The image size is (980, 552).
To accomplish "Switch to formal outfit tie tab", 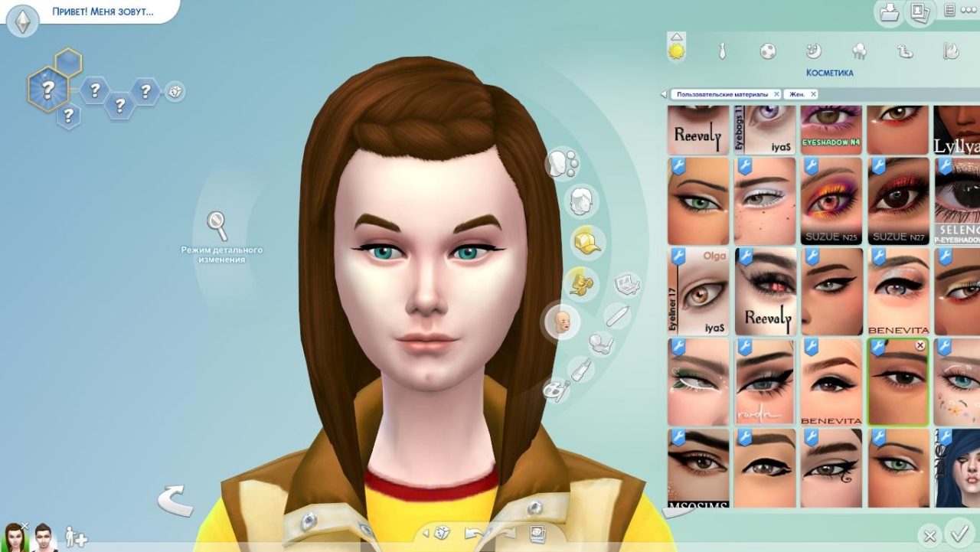I will [722, 51].
